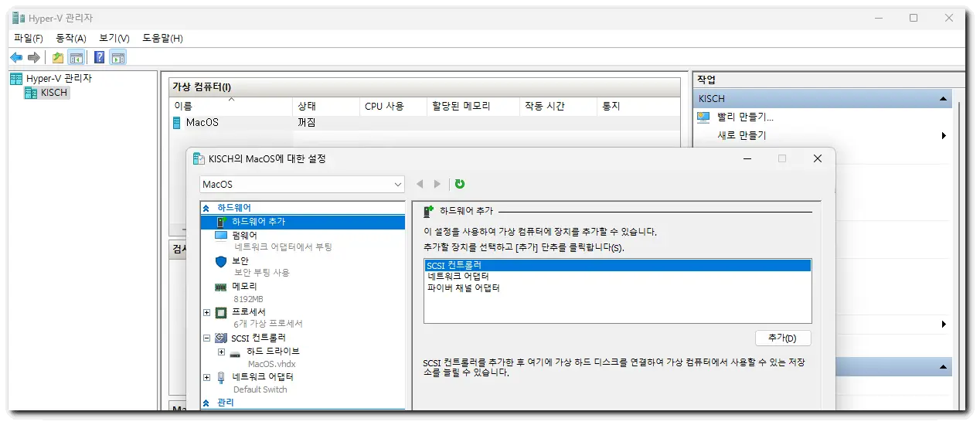Collapse the 하드웨어 section header
980x425 pixels.
pyautogui.click(x=206, y=208)
